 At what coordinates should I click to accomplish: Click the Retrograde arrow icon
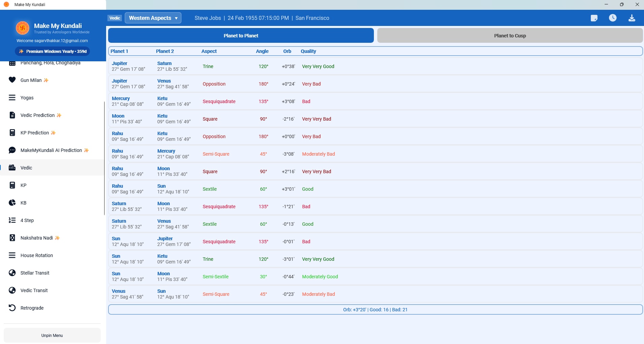[12, 308]
